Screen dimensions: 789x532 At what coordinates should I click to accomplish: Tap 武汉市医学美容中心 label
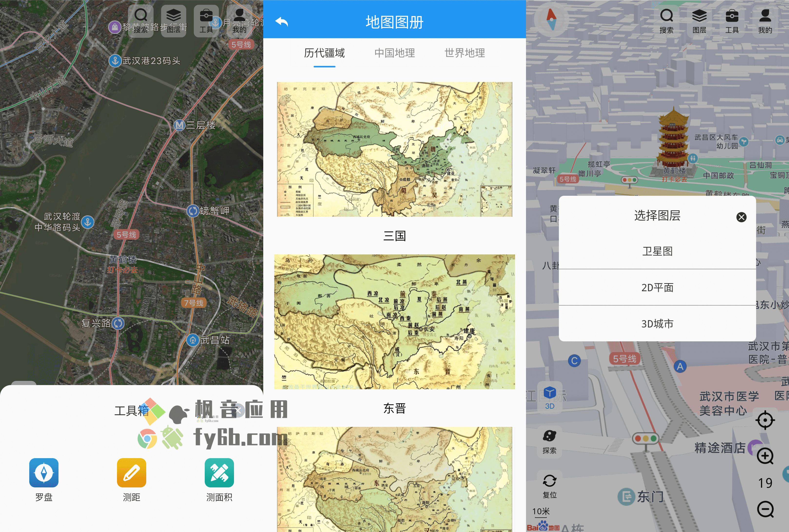pyautogui.click(x=729, y=403)
